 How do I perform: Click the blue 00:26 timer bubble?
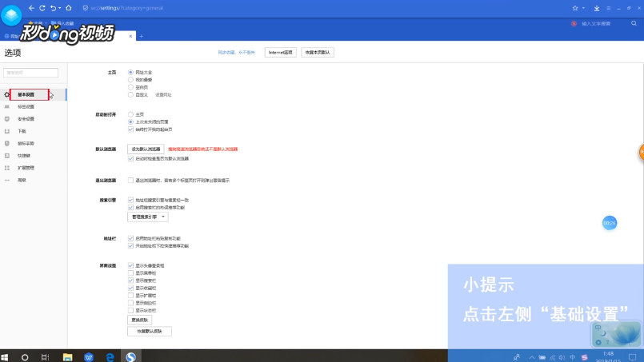coord(610,223)
